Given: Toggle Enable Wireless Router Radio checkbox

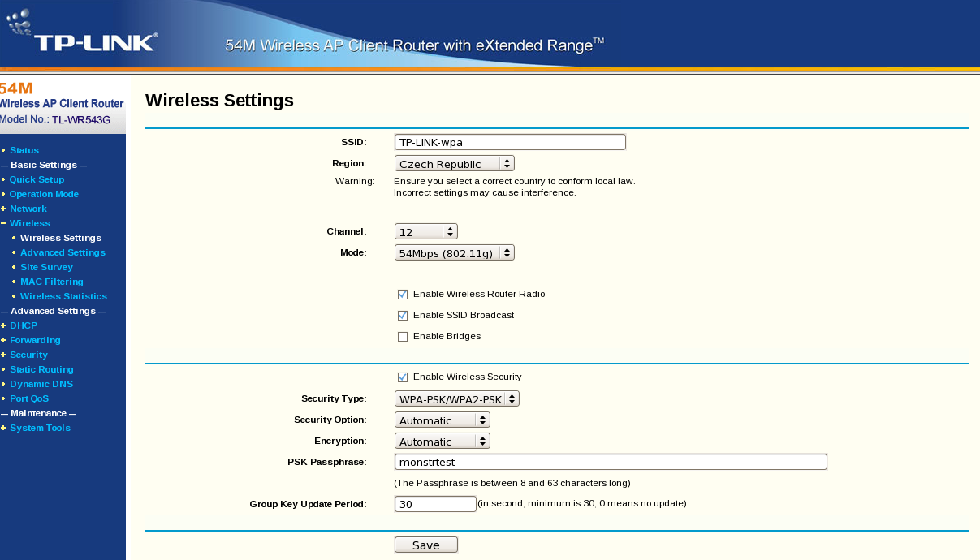Looking at the screenshot, I should tap(403, 295).
